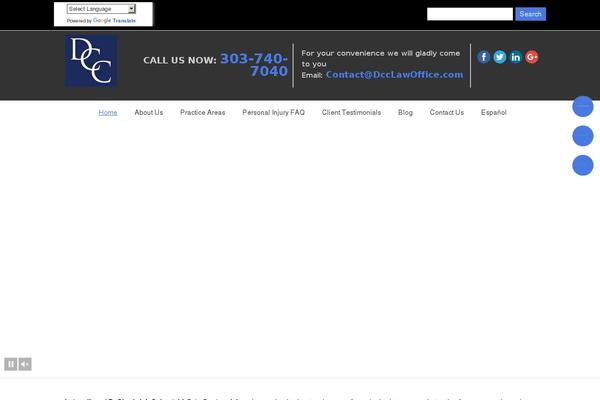The image size is (600, 400).
Task: Call the 303-740-7040 phone number link
Action: pos(254,65)
